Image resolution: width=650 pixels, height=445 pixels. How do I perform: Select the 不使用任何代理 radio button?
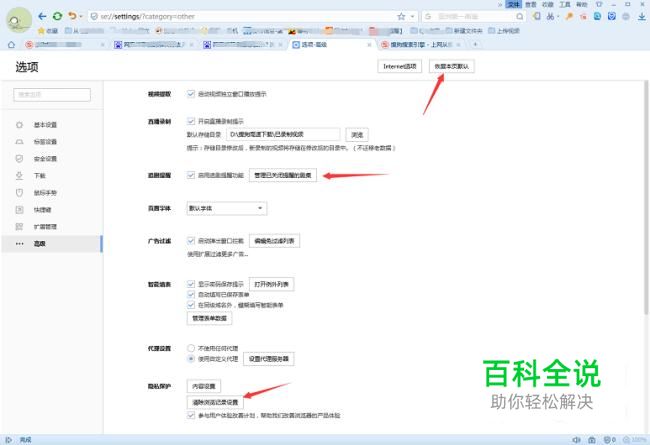click(191, 348)
